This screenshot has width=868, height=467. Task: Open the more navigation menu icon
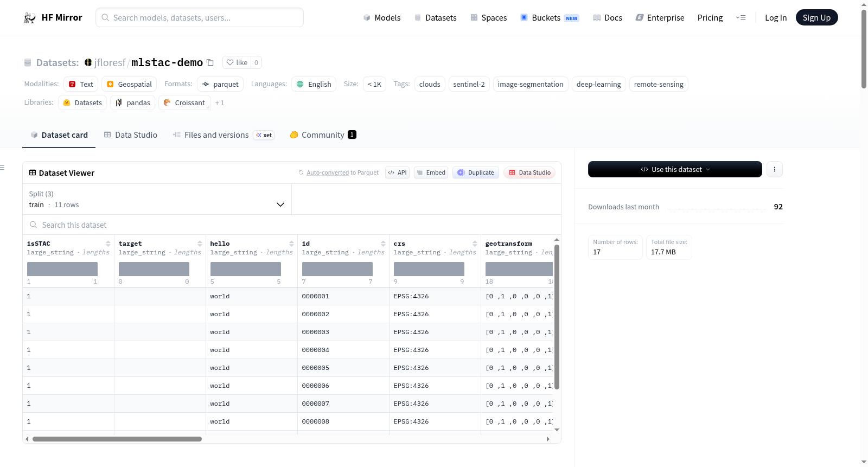741,17
